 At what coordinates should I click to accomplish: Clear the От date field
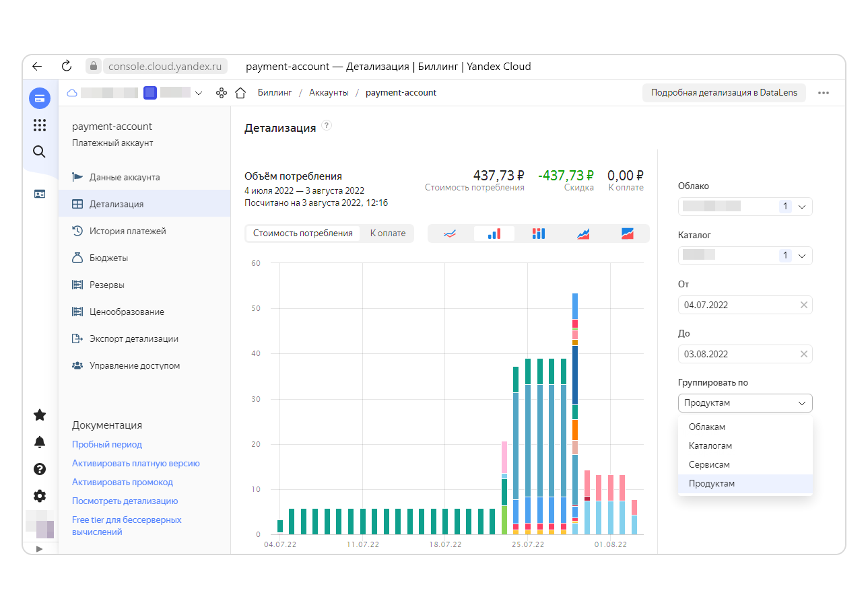803,305
